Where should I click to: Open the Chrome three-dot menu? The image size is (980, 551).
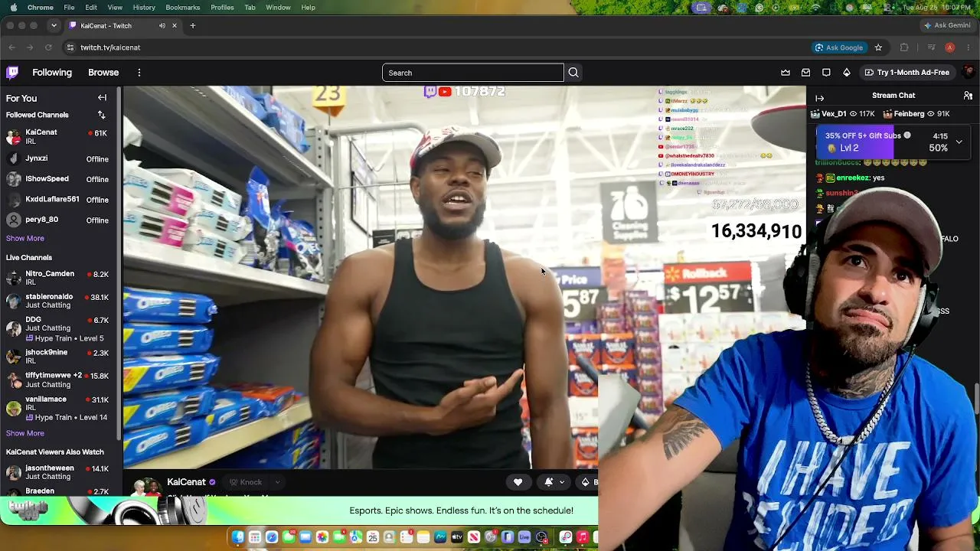click(x=969, y=47)
